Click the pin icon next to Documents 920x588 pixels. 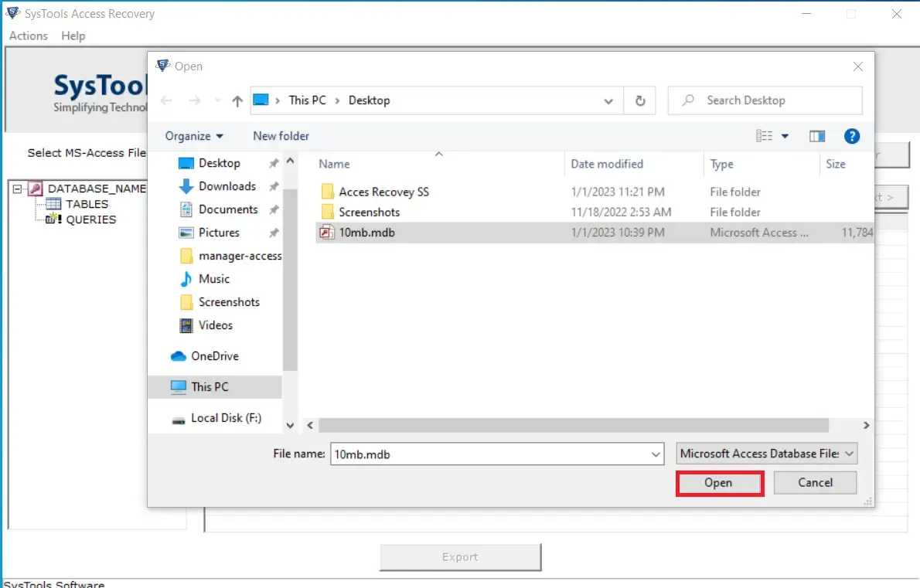[x=274, y=210]
